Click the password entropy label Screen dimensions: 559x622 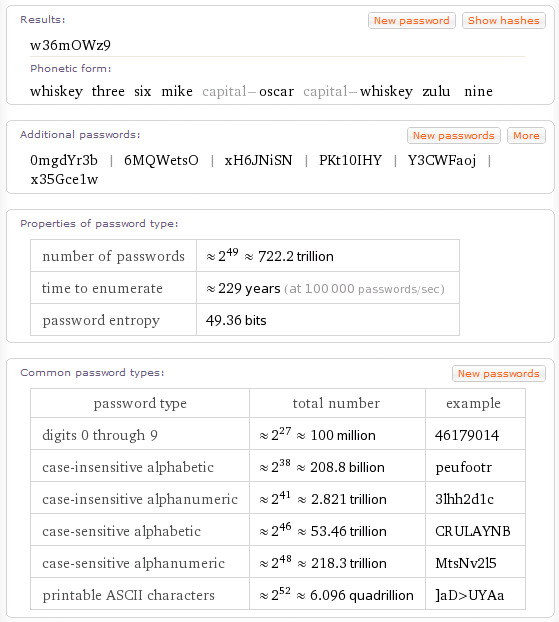tap(101, 321)
